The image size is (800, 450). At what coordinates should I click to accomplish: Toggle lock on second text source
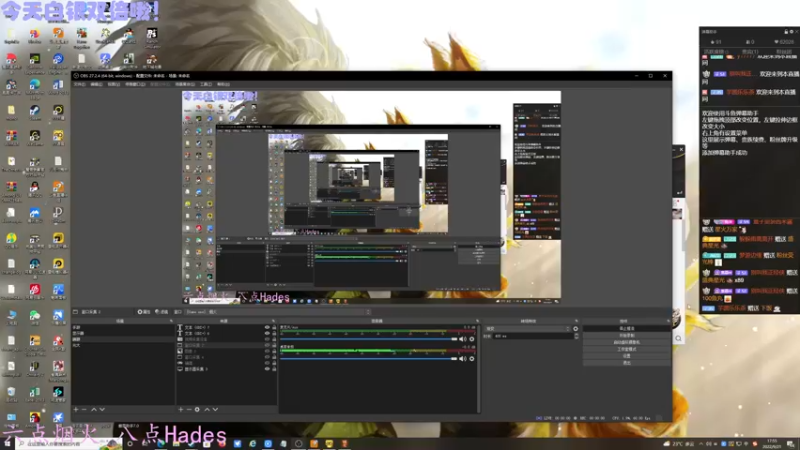[x=274, y=333]
